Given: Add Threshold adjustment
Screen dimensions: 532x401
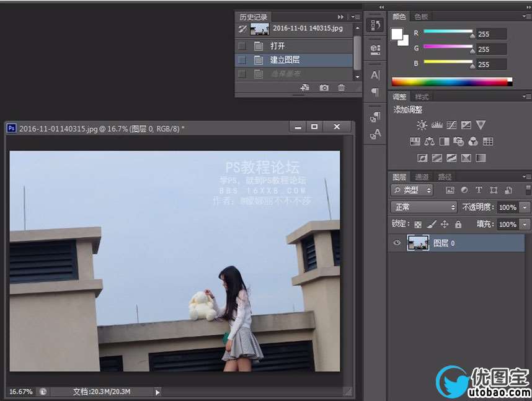Looking at the screenshot, I should 451,158.
